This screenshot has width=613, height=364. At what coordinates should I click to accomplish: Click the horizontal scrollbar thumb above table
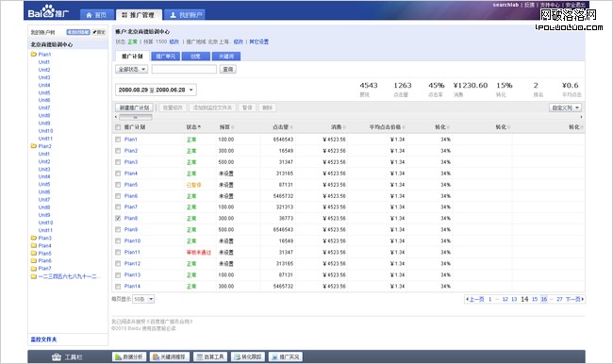[x=135, y=117]
